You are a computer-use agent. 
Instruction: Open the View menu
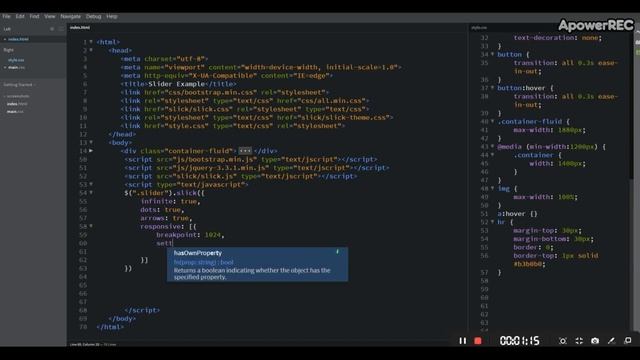pyautogui.click(x=50, y=17)
